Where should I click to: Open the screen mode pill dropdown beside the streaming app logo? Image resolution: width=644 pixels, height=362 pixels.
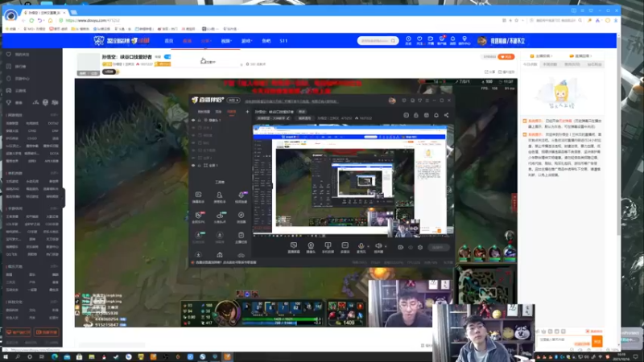point(233,100)
